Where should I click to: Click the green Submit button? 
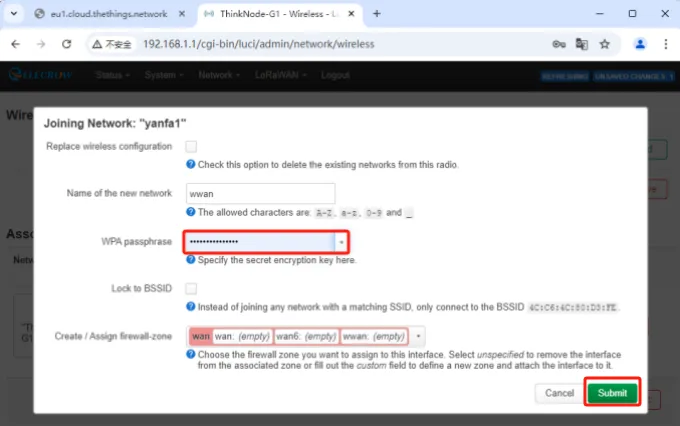point(611,393)
